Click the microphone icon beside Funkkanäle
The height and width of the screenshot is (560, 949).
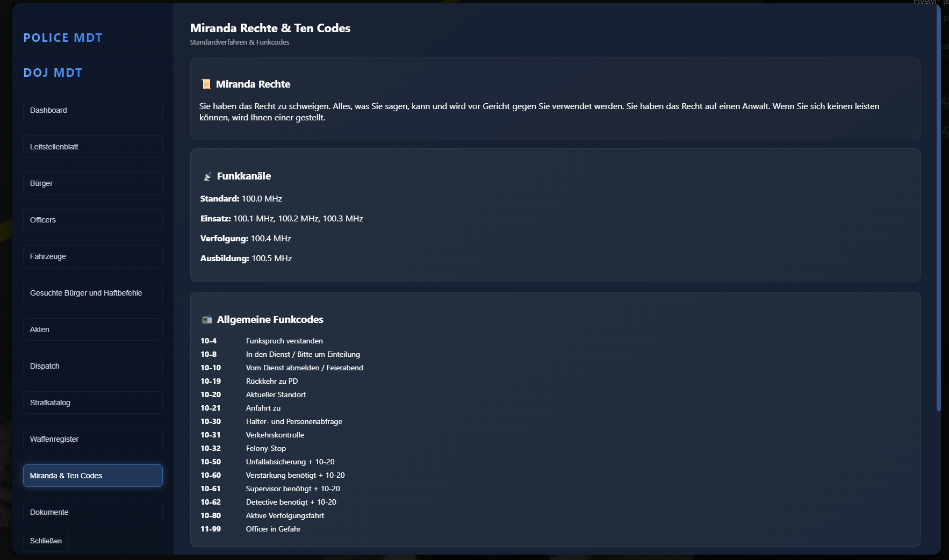[x=206, y=176]
